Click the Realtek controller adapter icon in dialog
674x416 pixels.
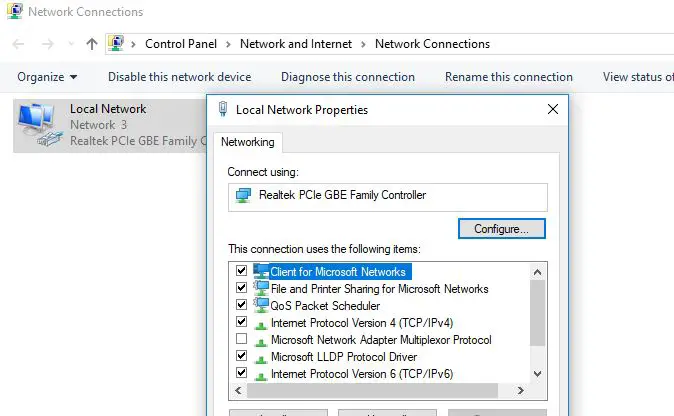click(x=243, y=195)
